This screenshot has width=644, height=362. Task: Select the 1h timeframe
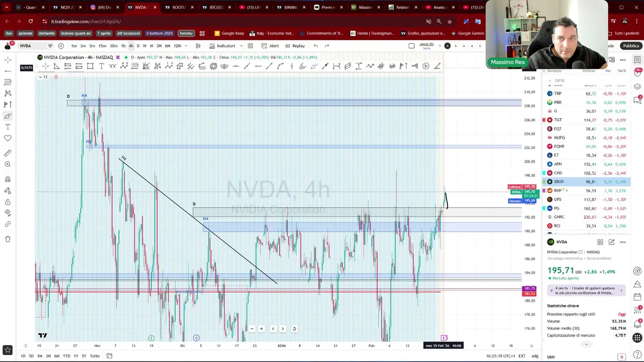click(123, 46)
